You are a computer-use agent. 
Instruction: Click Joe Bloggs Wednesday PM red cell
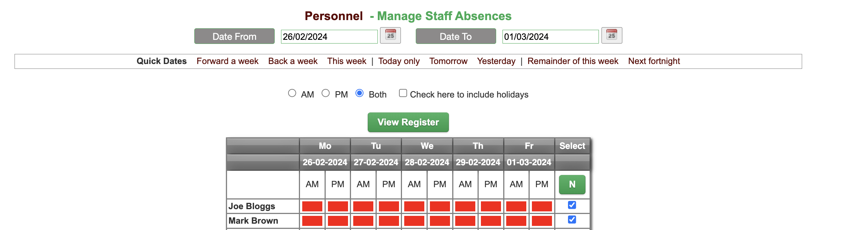tap(440, 206)
